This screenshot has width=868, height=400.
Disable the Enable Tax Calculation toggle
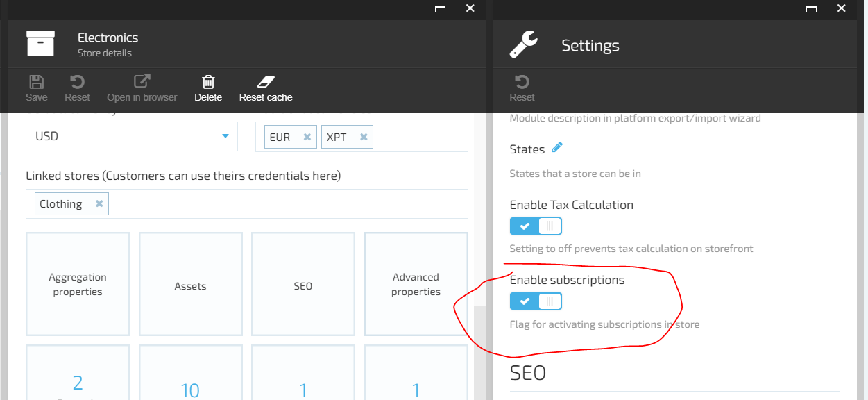[536, 226]
